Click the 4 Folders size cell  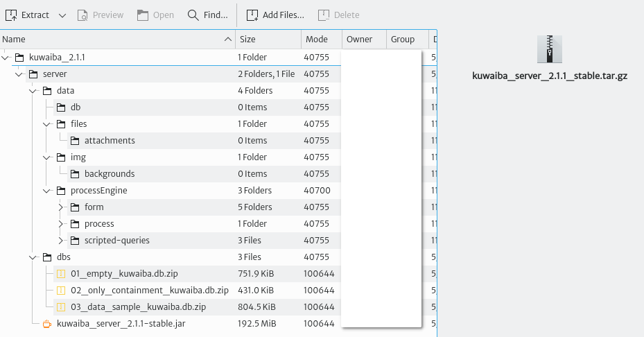[255, 91]
